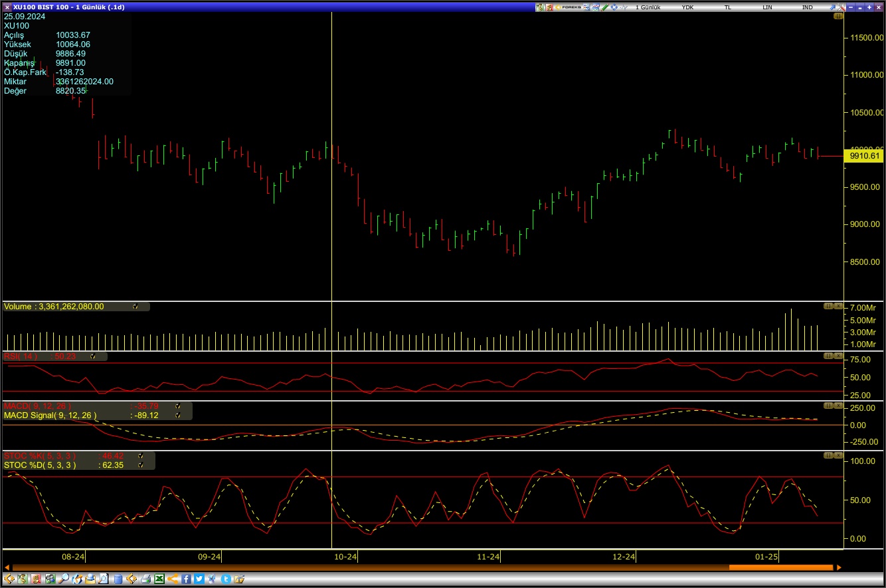Click the blue database icon in bottom toolbar

[x=118, y=578]
